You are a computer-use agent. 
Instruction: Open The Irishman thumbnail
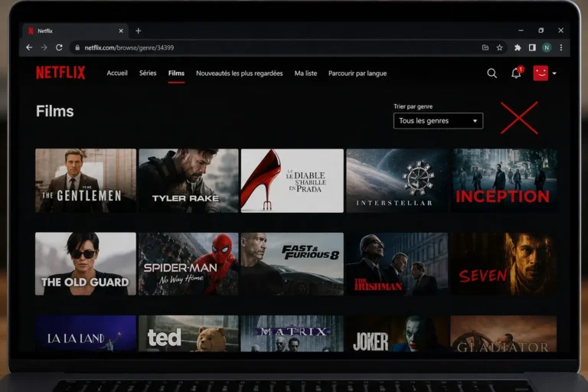pos(397,263)
